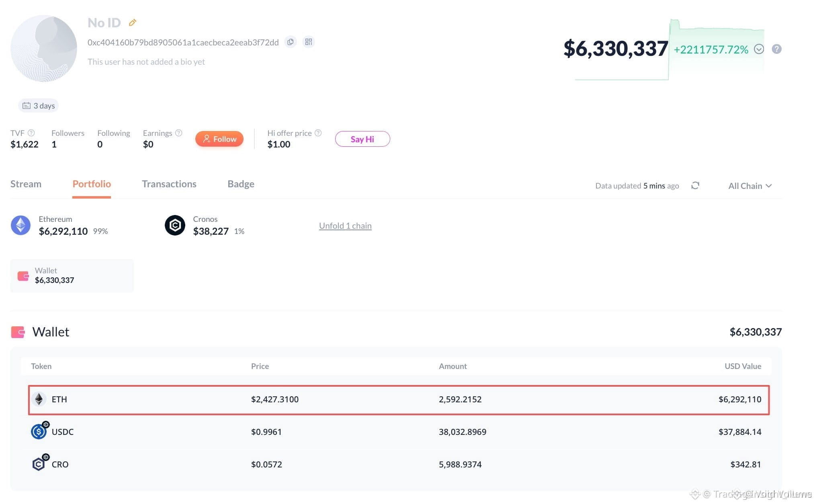Click the Say Hi button
815x504 pixels.
coord(362,139)
